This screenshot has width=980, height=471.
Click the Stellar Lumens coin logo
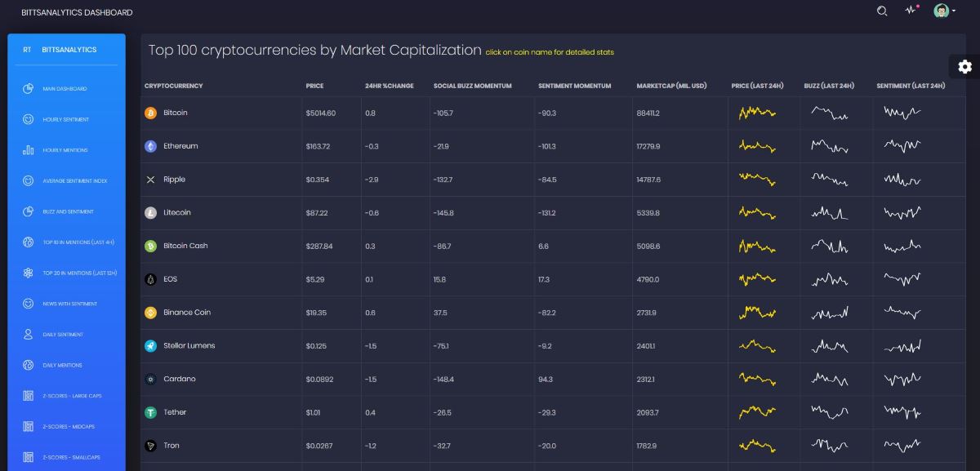[x=150, y=346]
